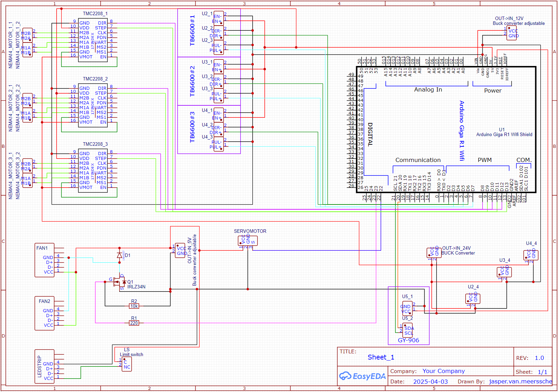The image size is (558, 392).
Task: Select the R1 220 resistor symbol
Action: tap(134, 323)
